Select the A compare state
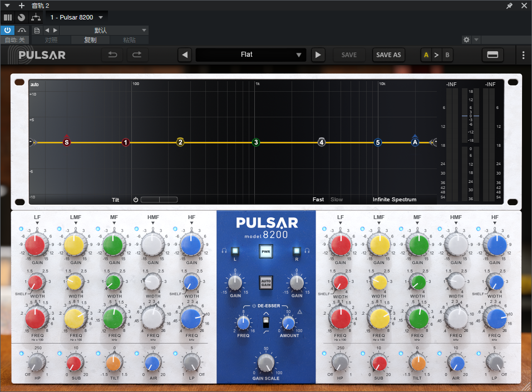Screen dimensions: 532x392 (x=426, y=55)
